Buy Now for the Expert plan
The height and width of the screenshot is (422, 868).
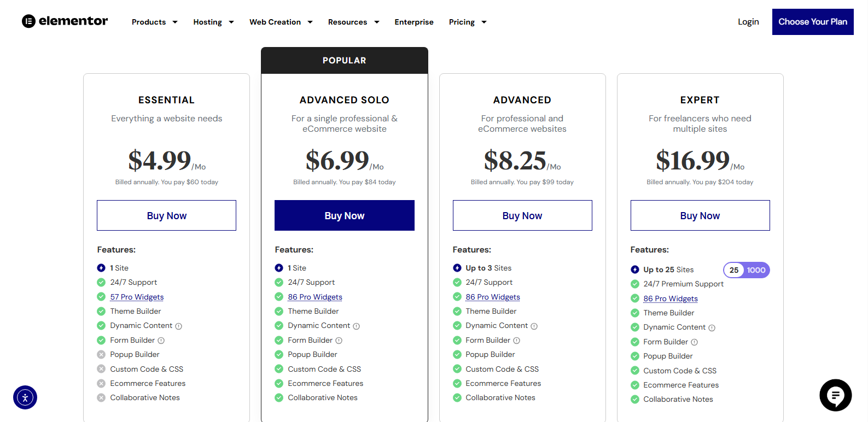point(700,215)
